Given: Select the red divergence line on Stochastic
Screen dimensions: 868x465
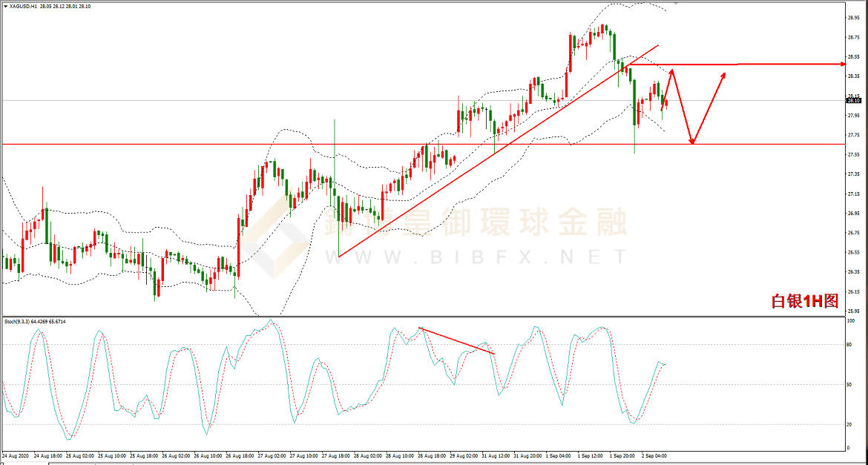Looking at the screenshot, I should click(456, 340).
